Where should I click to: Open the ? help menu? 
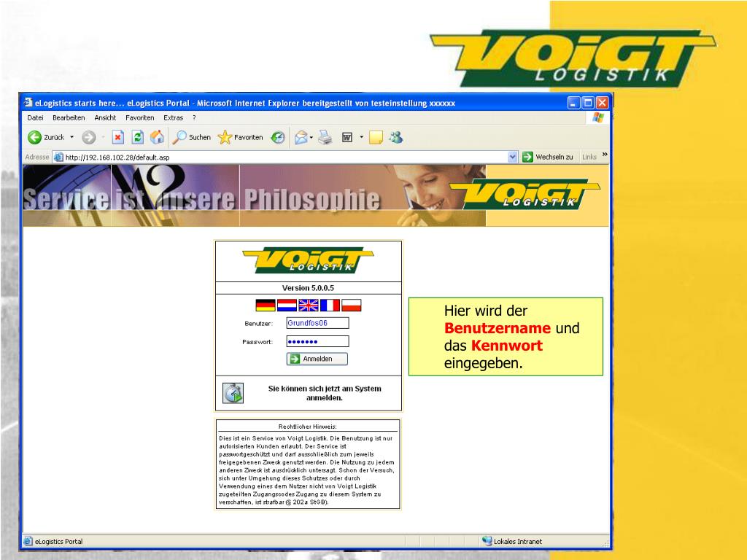pos(194,117)
